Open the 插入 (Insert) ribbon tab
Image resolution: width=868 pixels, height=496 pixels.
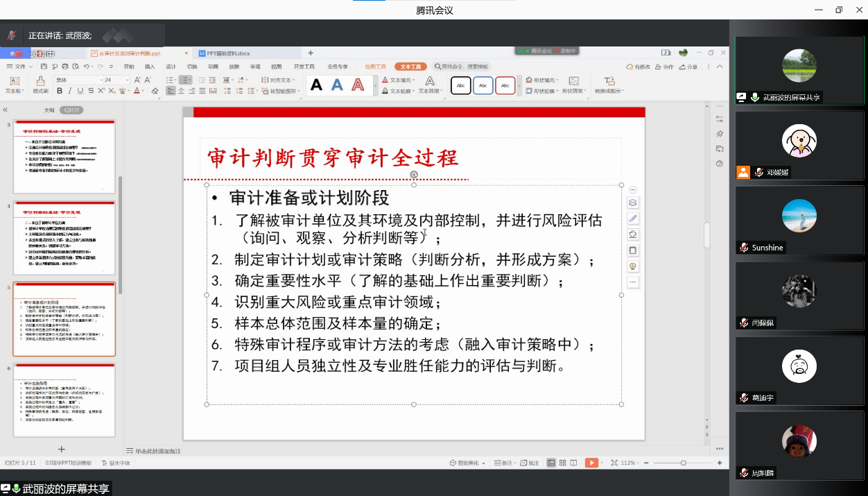point(150,67)
